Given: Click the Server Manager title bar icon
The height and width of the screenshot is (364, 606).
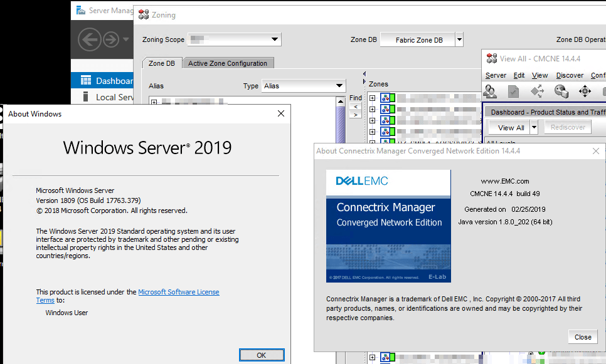Looking at the screenshot, I should (80, 10).
